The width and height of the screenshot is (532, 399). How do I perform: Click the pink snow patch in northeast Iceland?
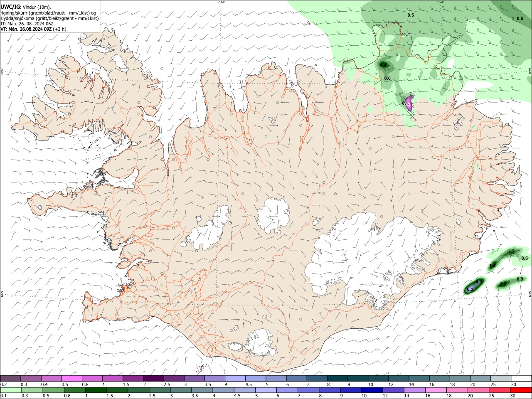coord(409,103)
